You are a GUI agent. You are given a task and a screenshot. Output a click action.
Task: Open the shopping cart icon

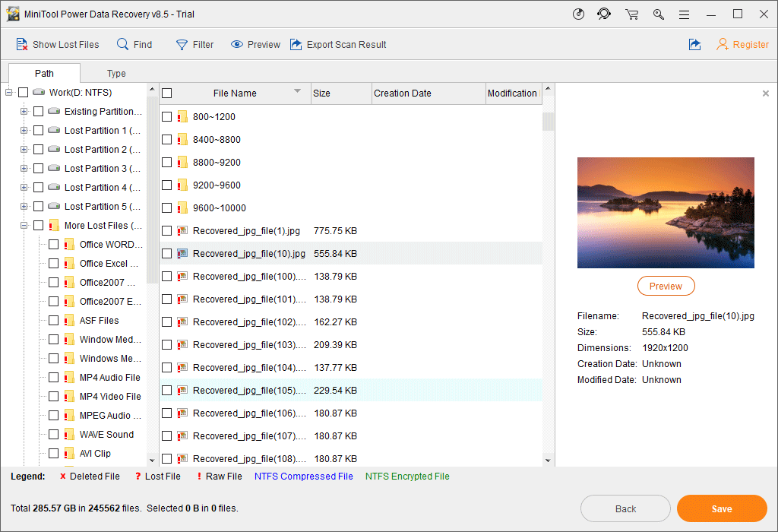coord(631,14)
